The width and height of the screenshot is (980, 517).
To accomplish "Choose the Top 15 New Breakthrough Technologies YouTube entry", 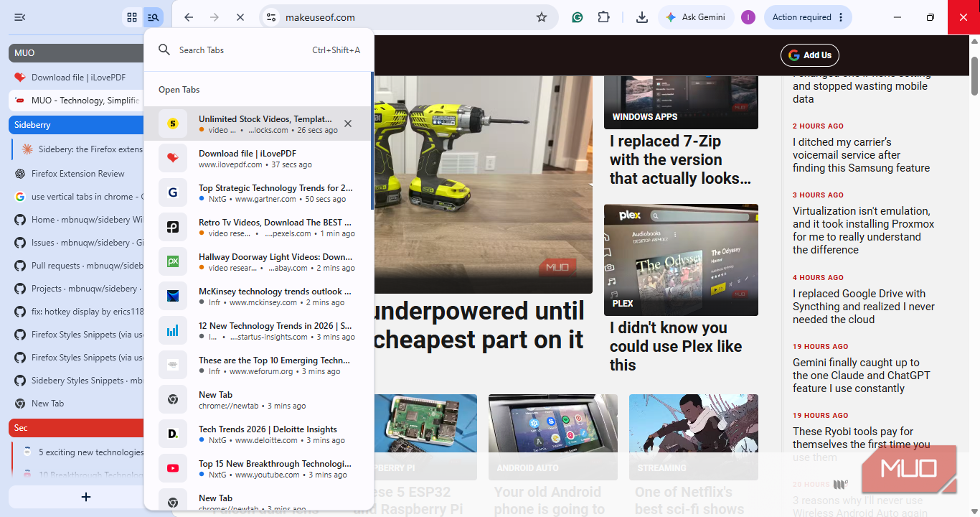I will 258,468.
